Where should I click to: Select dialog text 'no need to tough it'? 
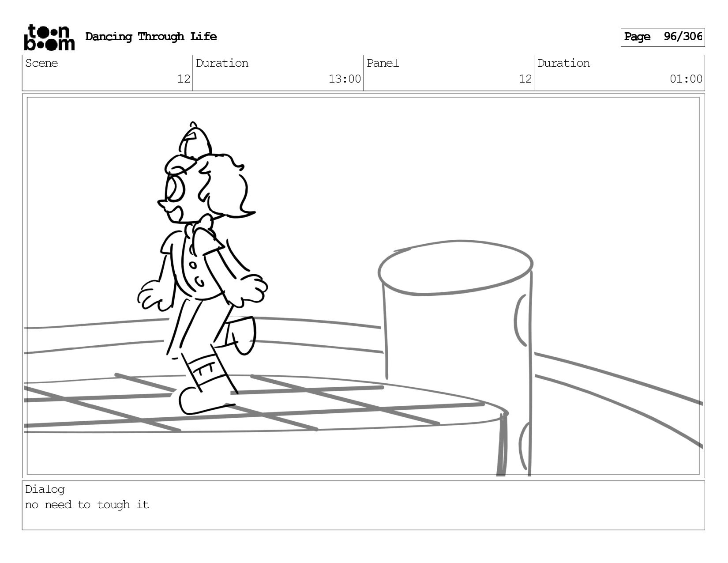coord(87,505)
